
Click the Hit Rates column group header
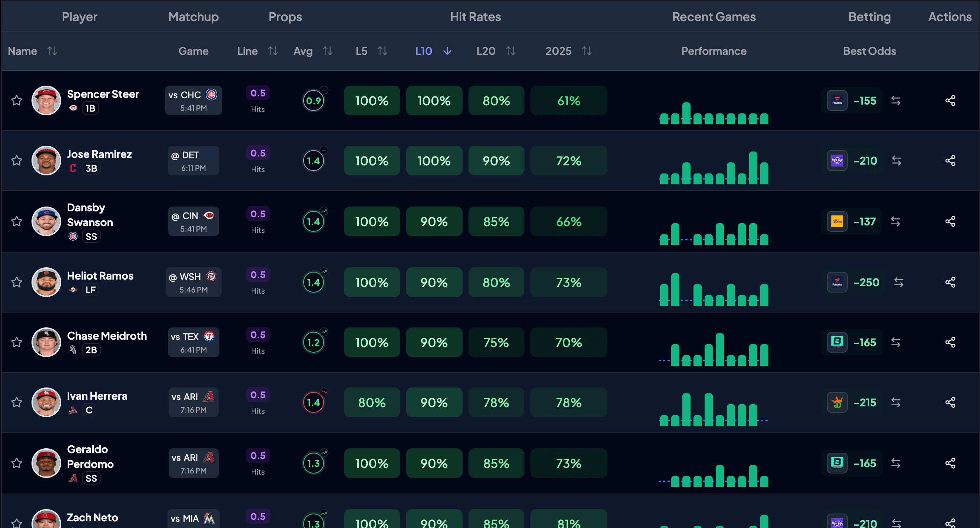pos(475,17)
